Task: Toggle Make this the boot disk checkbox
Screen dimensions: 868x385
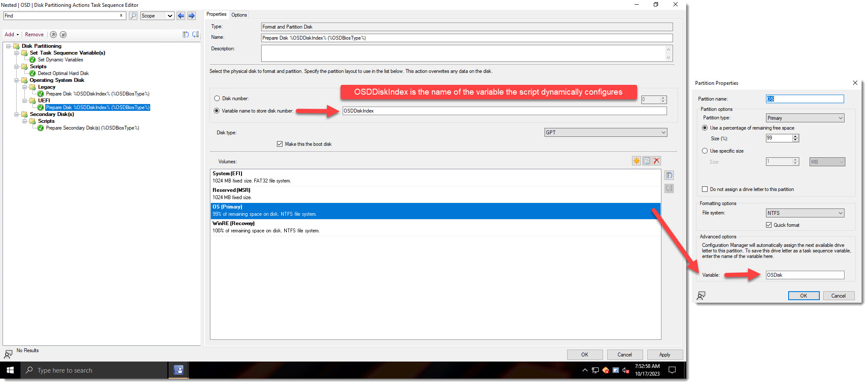Action: click(280, 144)
